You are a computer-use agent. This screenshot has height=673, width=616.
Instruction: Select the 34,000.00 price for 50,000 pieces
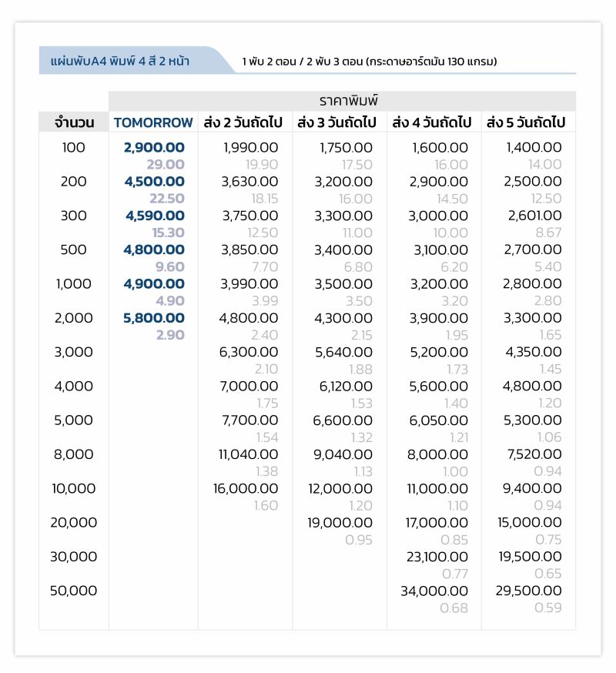pos(434,591)
